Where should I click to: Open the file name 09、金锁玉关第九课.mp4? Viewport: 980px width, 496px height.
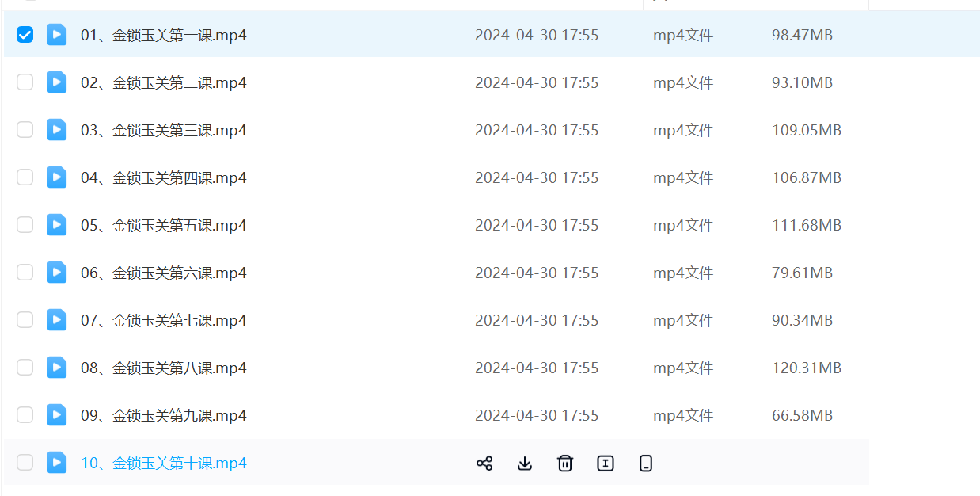pos(164,415)
